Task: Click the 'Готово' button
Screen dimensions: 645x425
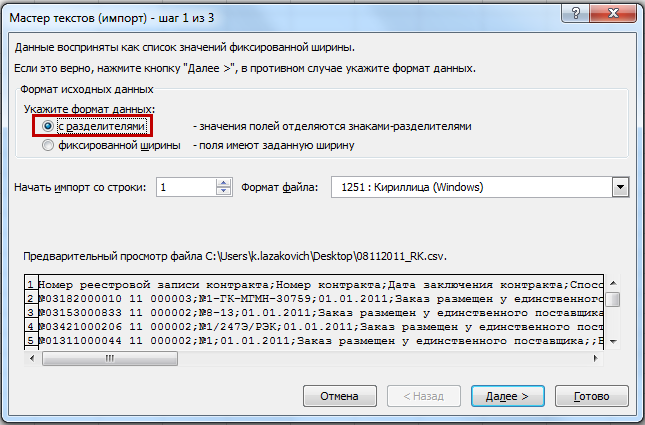Action: click(x=592, y=396)
